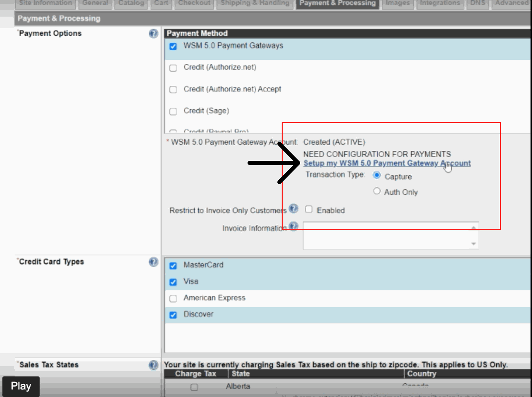Enable Restrict to Invoice Only Customers
The width and height of the screenshot is (532, 397).
[x=309, y=209]
